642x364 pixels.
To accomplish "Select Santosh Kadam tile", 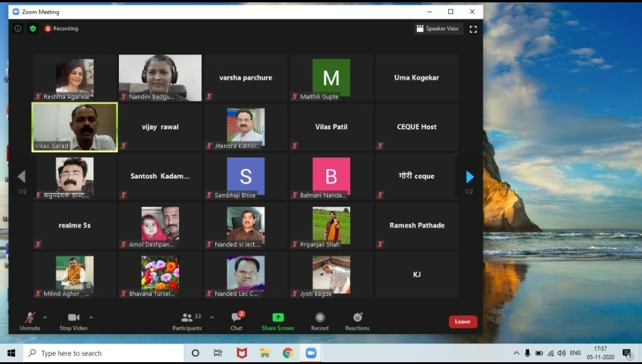I will 160,176.
